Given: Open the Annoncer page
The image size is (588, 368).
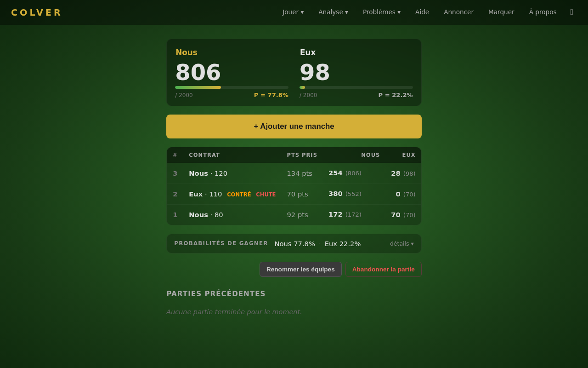Looking at the screenshot, I should (x=458, y=12).
